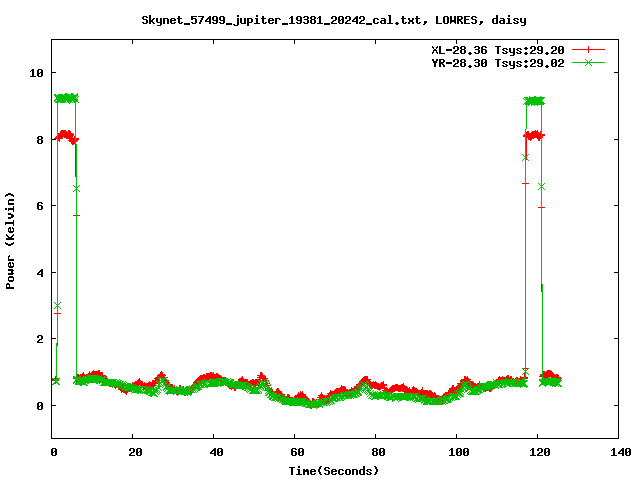Click the green calibration plateau near time zero
The image size is (640, 480).
[x=66, y=98]
